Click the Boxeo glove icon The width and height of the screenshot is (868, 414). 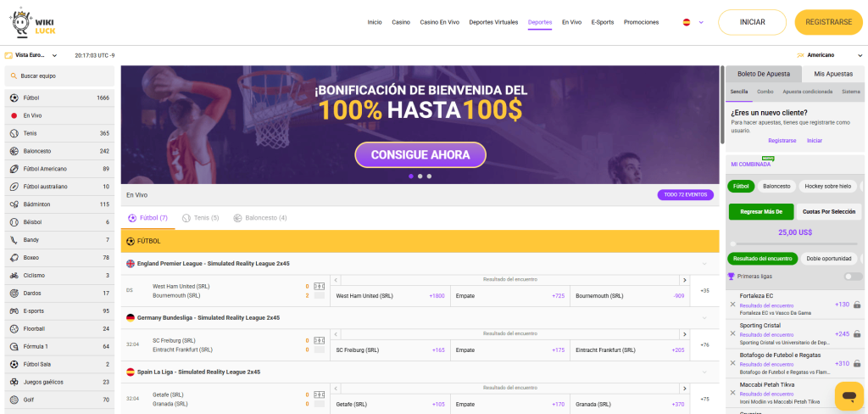point(14,258)
